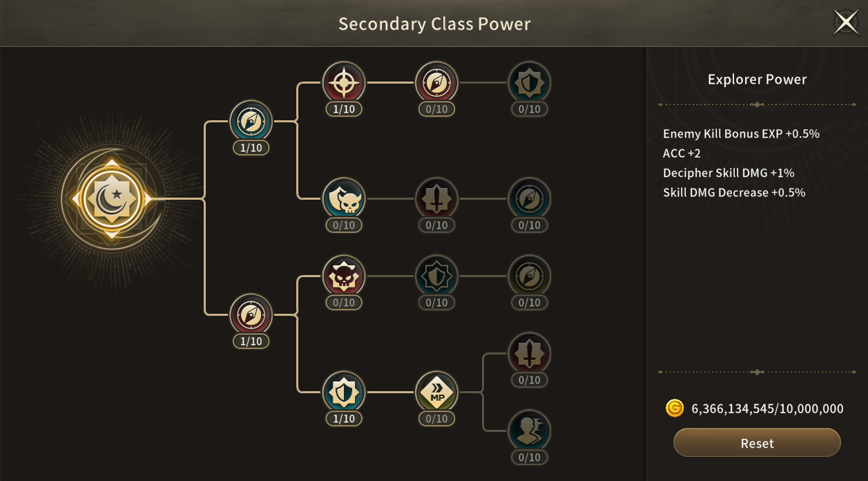Close the Secondary Class Power window
868x481 pixels.
click(846, 22)
